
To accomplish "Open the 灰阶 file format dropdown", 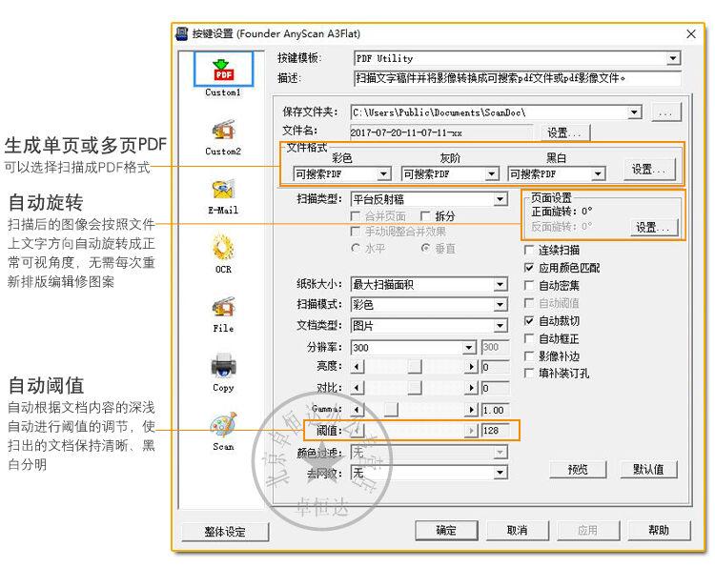I will click(x=491, y=173).
